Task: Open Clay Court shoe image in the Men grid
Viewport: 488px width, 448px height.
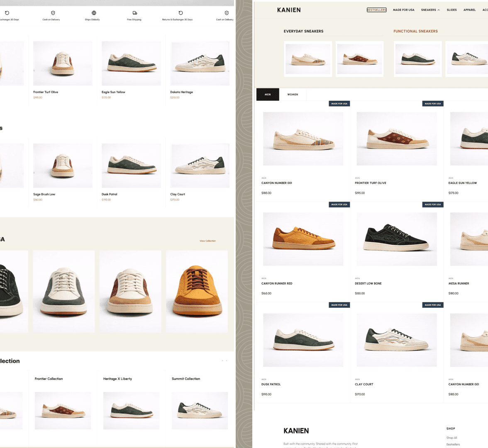Action: click(397, 340)
